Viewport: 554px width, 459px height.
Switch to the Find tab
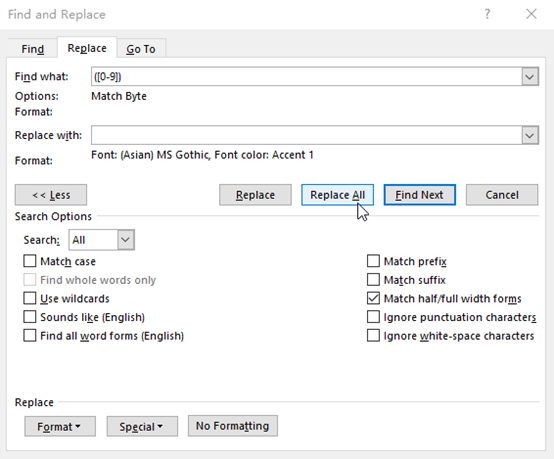pyautogui.click(x=33, y=49)
